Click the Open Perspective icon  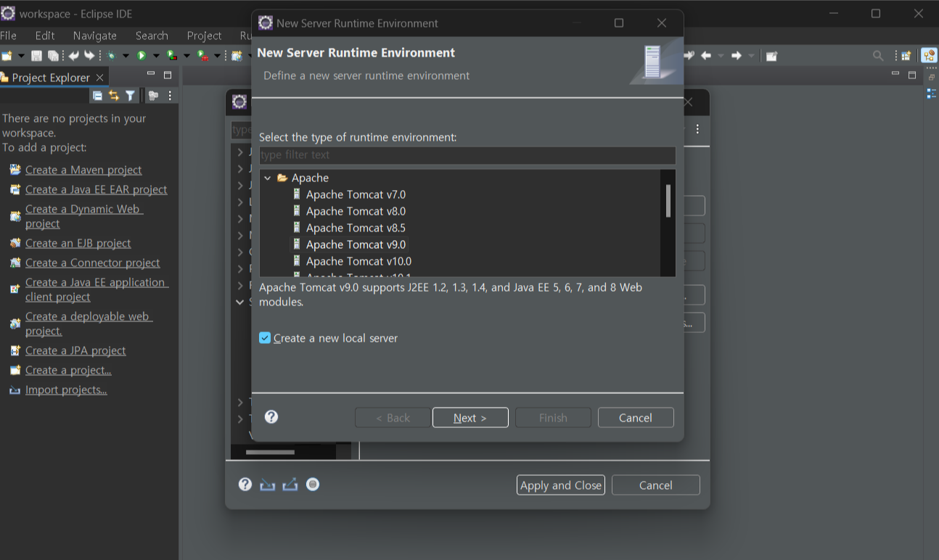[906, 56]
